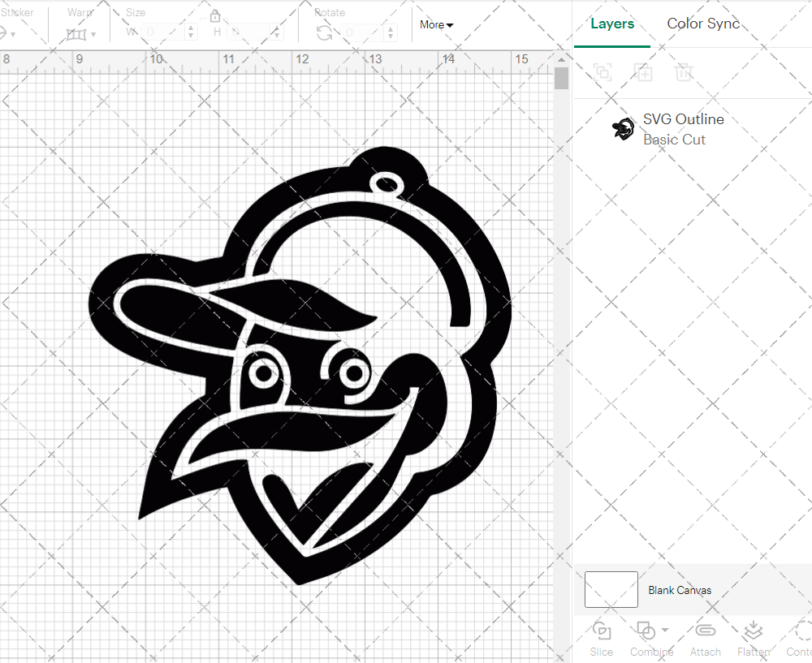Viewport: 812px width, 663px height.
Task: Click the Rotate icon in toolbar
Action: [324, 32]
